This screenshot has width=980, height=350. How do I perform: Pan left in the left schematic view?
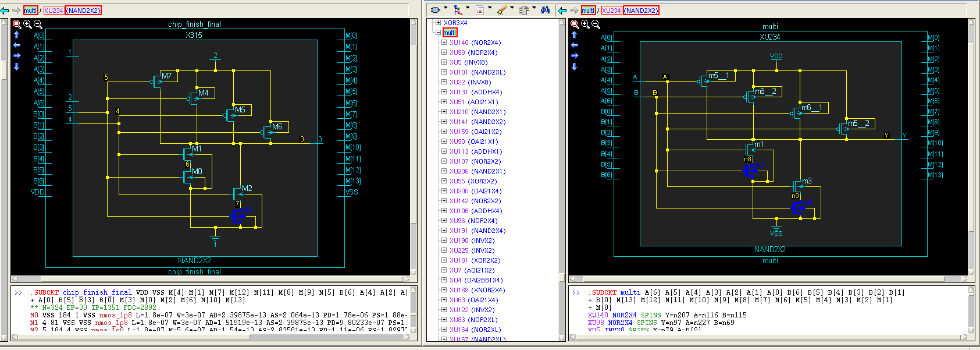[17, 45]
